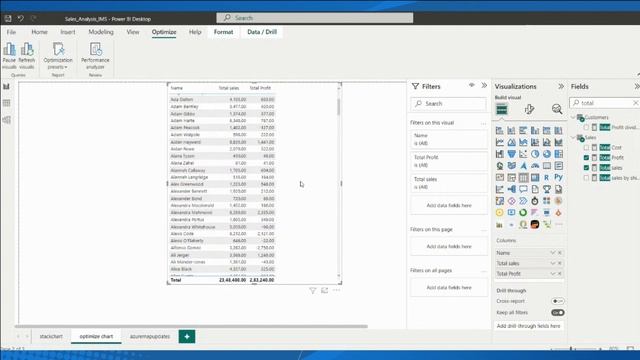Choose the Decomposition tree visual
This screenshot has height=360, width=640.
pos(511,189)
